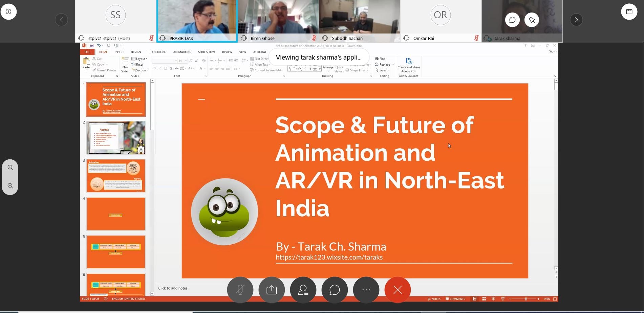Select slide 4 thumbnail
Screen dimensions: 644x313
click(116, 214)
